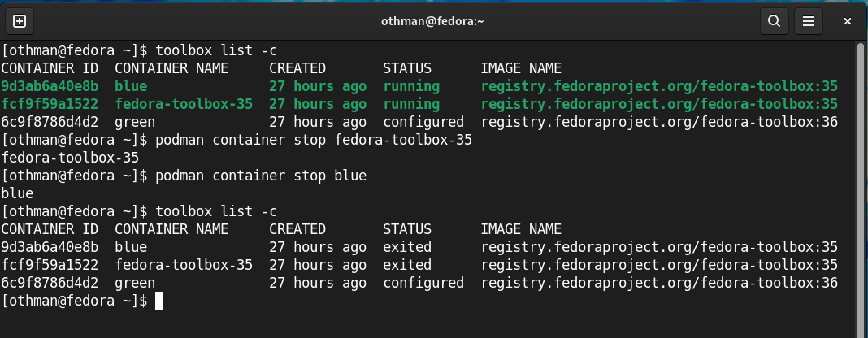Click the exited status for fedora-toolbox-35
Screen dimensions: 868x338
(x=407, y=265)
